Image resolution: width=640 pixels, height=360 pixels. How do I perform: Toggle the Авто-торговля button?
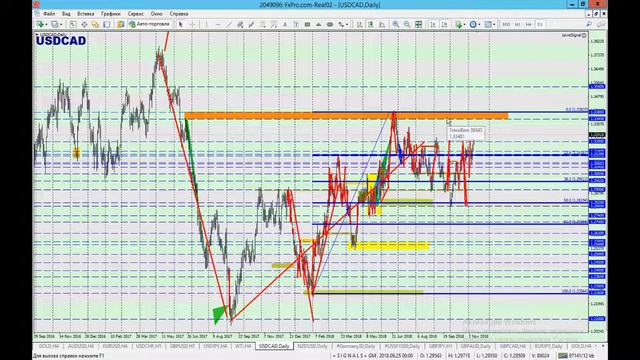point(149,24)
